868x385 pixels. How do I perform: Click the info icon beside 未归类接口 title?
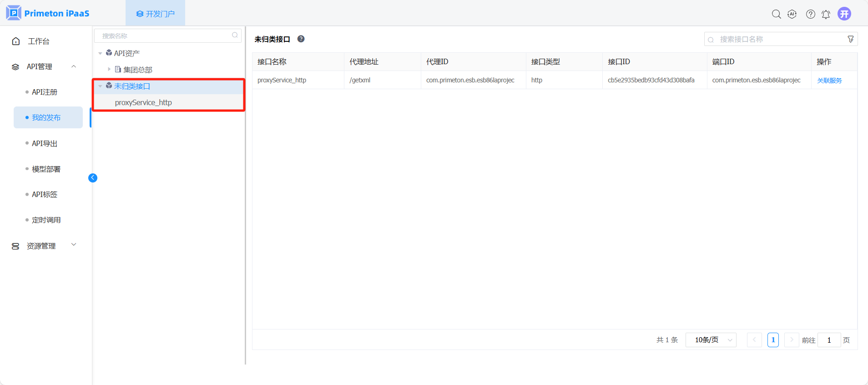point(301,39)
